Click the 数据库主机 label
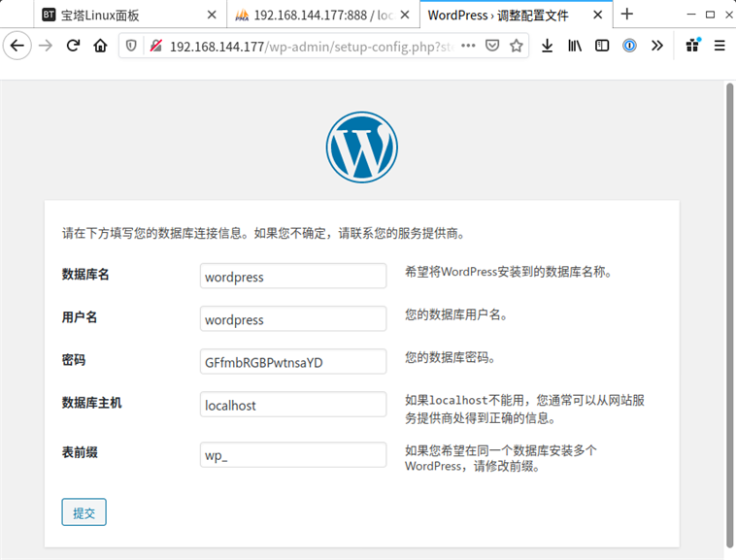This screenshot has height=560, width=736. 91,403
